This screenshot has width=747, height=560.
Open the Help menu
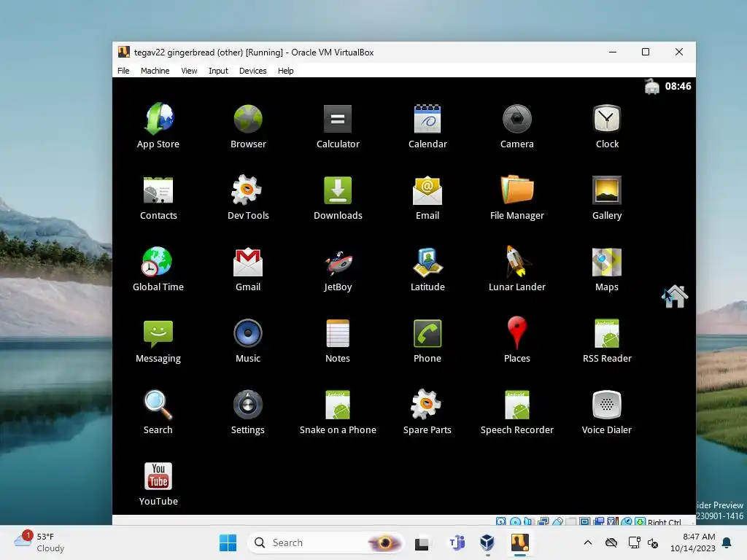(x=285, y=71)
